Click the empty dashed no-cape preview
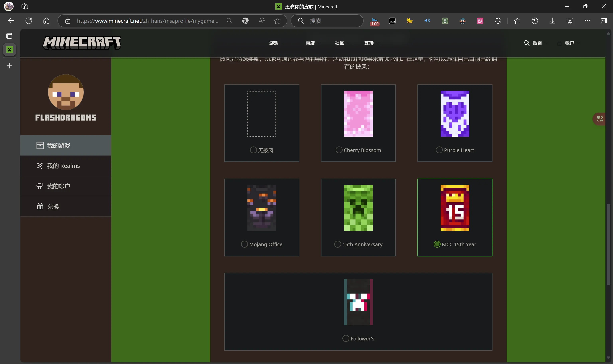 pyautogui.click(x=262, y=114)
